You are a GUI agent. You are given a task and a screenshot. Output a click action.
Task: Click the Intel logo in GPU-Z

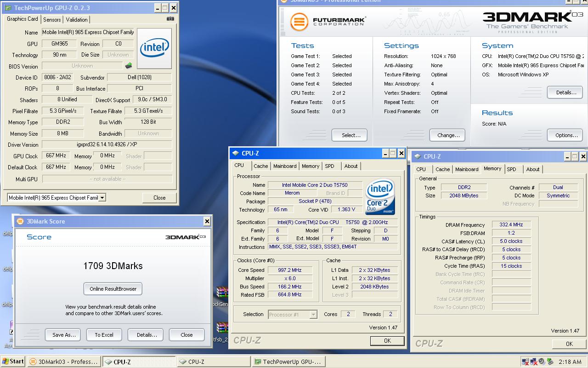[x=154, y=49]
